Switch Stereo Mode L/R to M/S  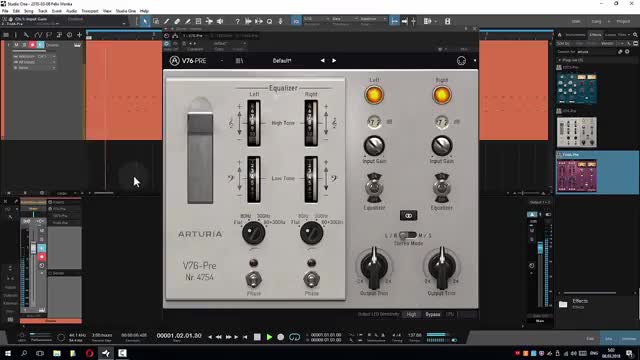tap(408, 236)
